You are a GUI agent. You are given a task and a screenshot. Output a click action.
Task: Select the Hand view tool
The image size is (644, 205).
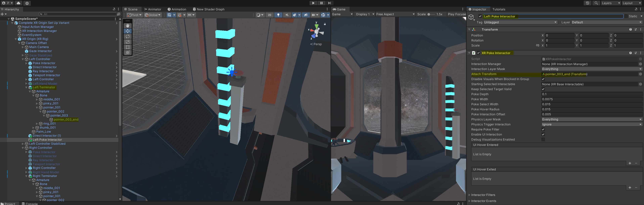coord(127,26)
